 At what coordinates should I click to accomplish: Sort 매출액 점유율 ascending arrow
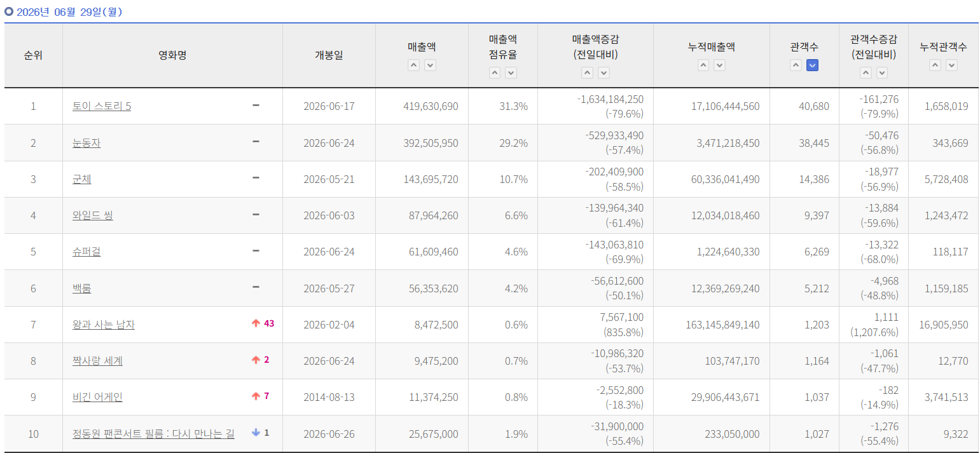click(495, 72)
